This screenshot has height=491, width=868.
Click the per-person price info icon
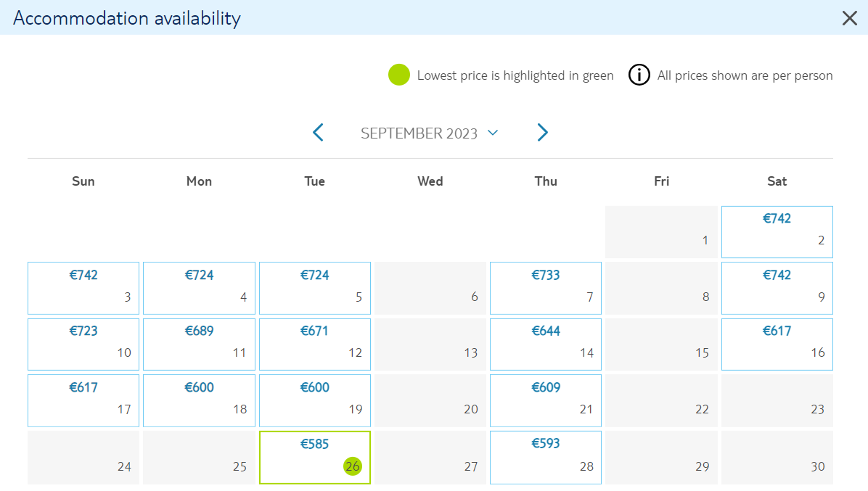pos(639,75)
